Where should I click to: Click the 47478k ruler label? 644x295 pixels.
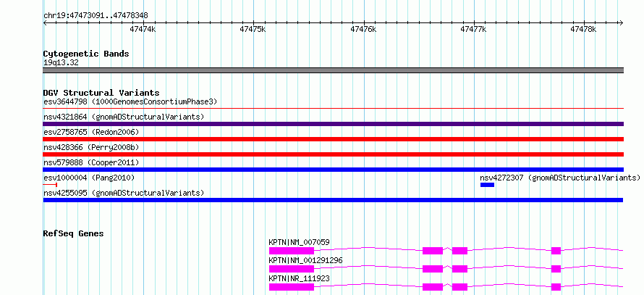(x=584, y=29)
